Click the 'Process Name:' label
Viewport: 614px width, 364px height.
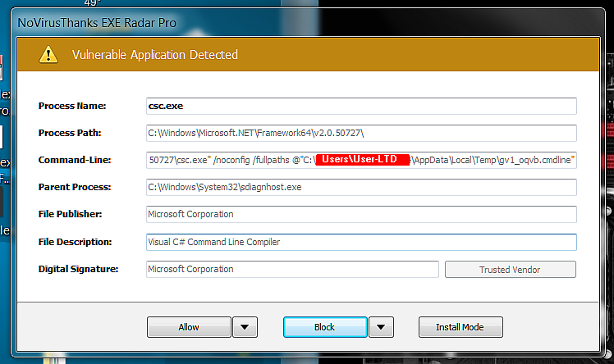coord(72,106)
